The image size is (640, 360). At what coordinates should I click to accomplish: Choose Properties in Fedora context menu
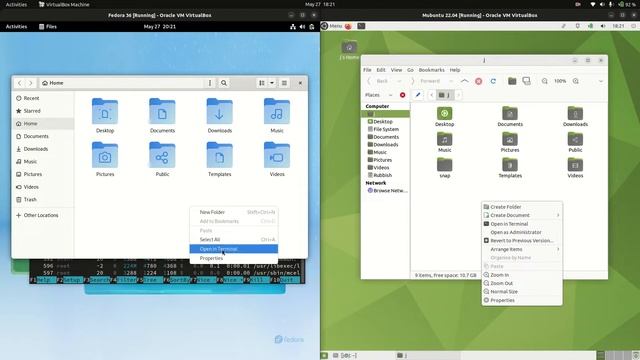click(234, 258)
